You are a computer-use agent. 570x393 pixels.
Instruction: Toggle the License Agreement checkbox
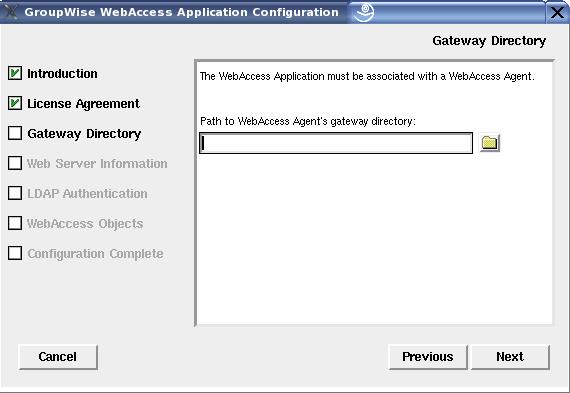(15, 104)
